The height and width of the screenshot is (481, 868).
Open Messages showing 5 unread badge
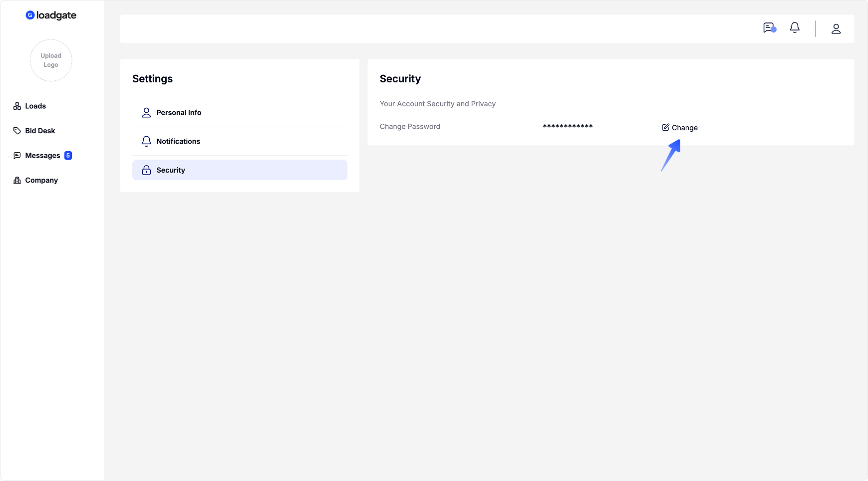[42, 155]
